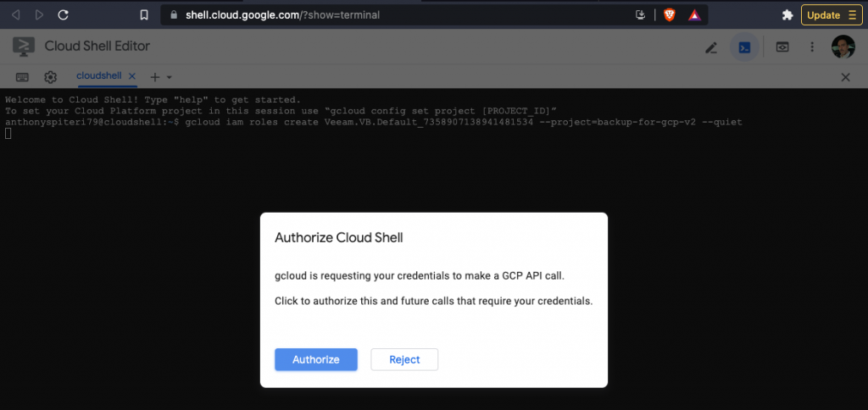Viewport: 868px width, 410px height.
Task: Click the install app icon in address bar
Action: tap(641, 15)
